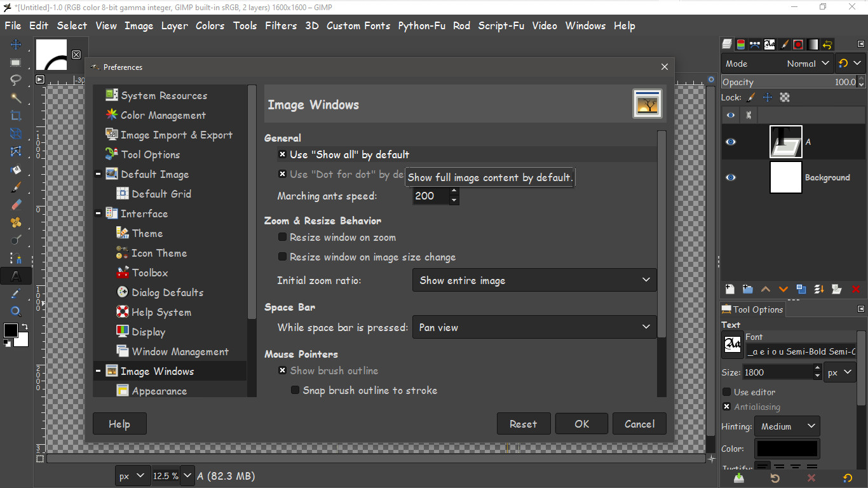Select the Bucket Fill tool
868x488 pixels.
(x=16, y=169)
